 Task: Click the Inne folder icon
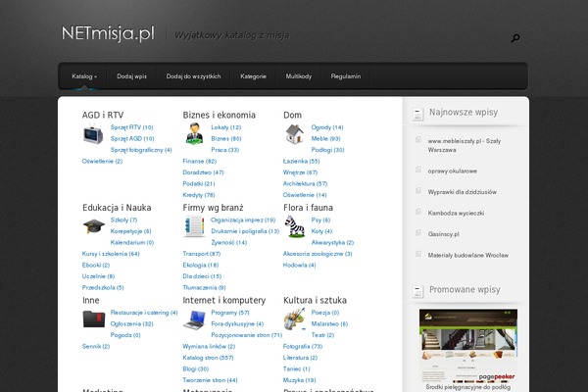tap(94, 318)
